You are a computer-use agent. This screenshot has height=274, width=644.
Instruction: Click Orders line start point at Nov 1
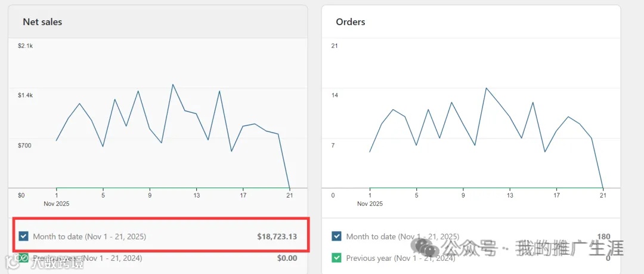pos(370,152)
